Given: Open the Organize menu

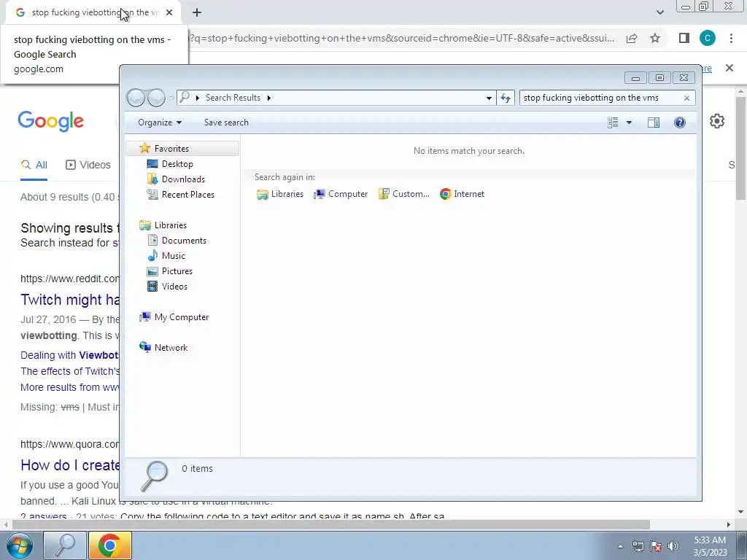Looking at the screenshot, I should (160, 122).
